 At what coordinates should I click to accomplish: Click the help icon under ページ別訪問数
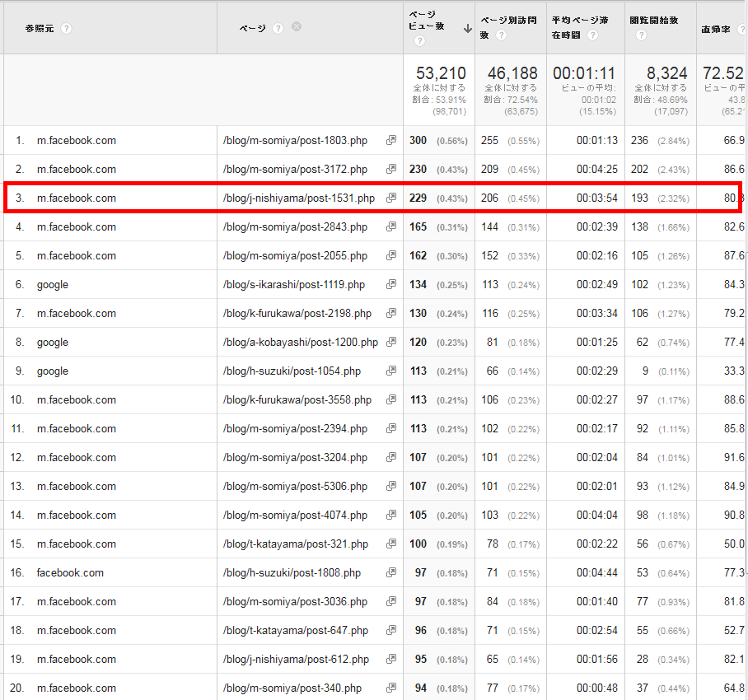[502, 35]
